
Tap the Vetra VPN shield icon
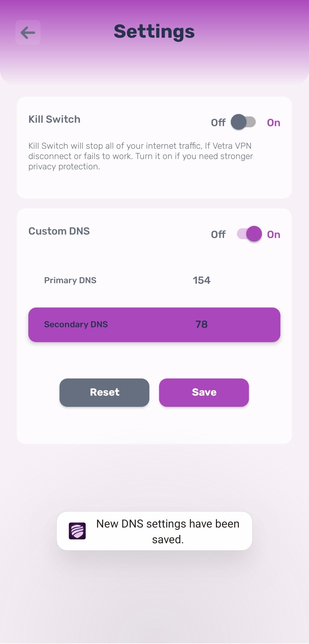pyautogui.click(x=77, y=531)
